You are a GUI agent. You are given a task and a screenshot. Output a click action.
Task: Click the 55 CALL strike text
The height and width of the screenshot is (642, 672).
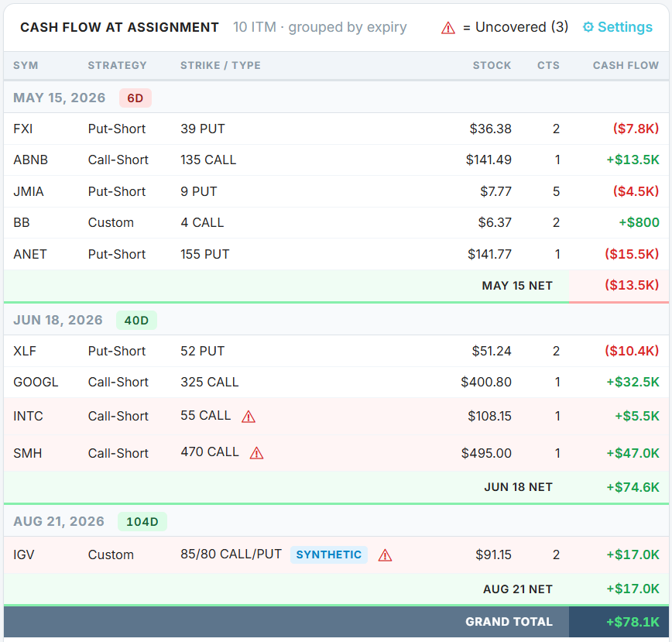[205, 415]
